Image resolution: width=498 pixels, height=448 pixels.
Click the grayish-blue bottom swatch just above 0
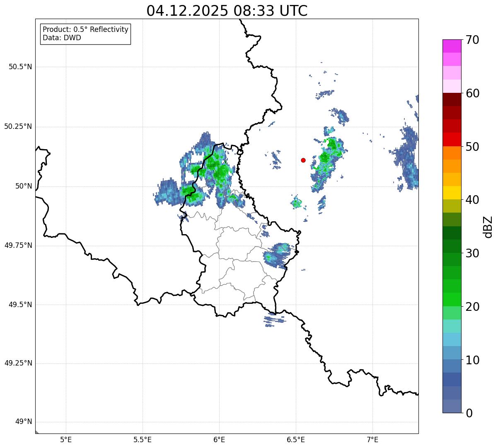tap(452, 406)
